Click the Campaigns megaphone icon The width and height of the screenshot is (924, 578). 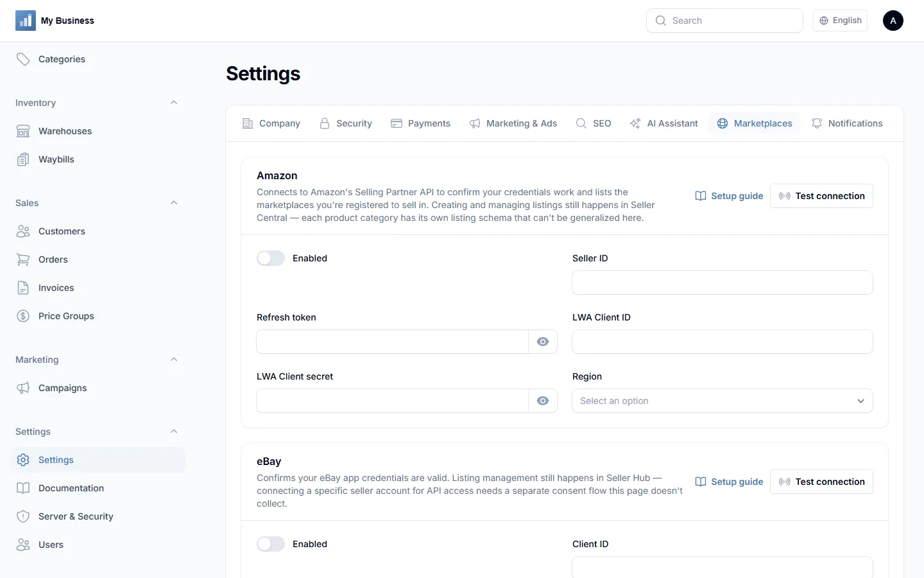(x=23, y=388)
